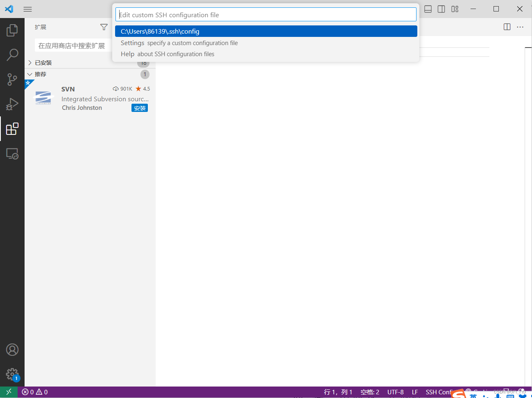
Task: Click the SVN extension logo thumbnail
Action: [x=43, y=98]
